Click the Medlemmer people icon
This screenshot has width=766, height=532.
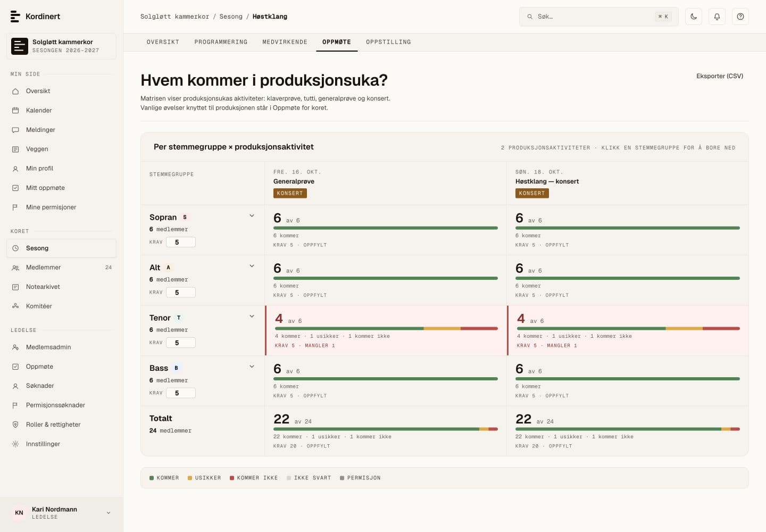pyautogui.click(x=15, y=268)
